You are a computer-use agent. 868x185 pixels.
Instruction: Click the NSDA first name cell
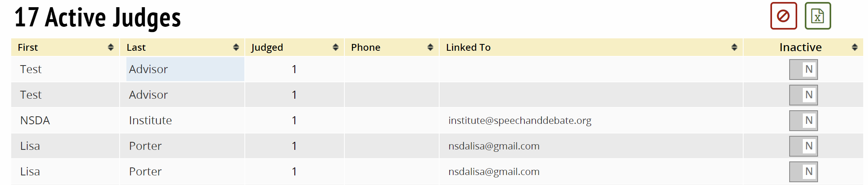pyautogui.click(x=35, y=121)
